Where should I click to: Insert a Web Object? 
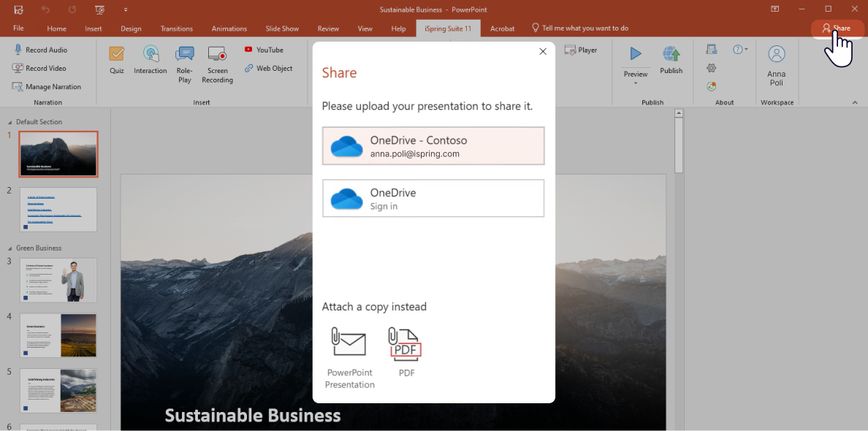click(269, 68)
